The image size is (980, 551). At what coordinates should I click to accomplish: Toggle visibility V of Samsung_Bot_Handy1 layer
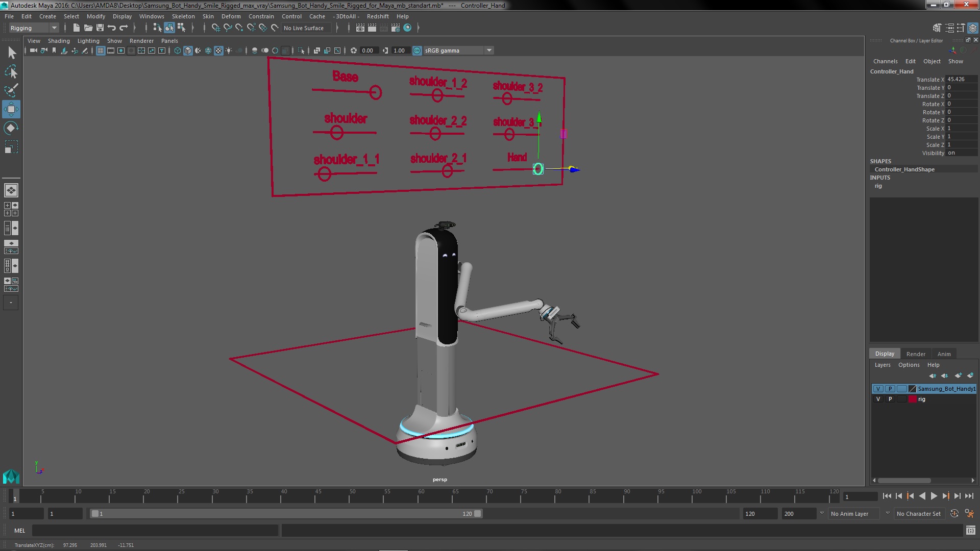click(878, 389)
